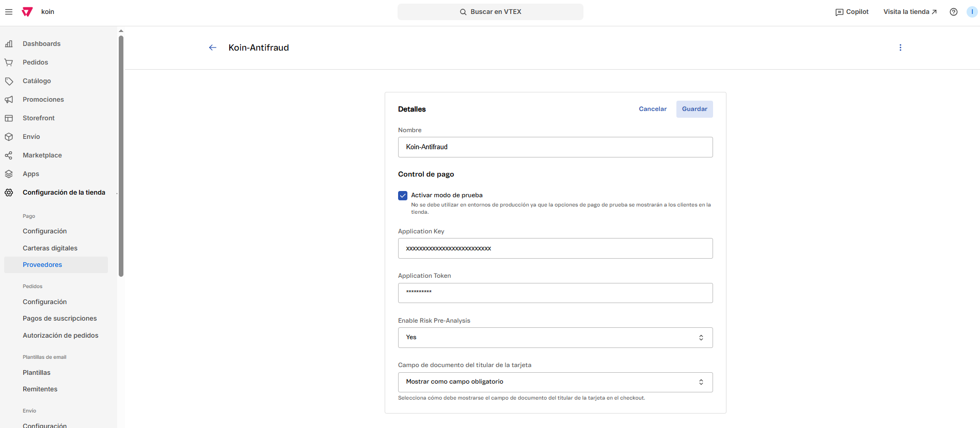Click the Nombre input field
The height and width of the screenshot is (428, 980).
pyautogui.click(x=556, y=147)
